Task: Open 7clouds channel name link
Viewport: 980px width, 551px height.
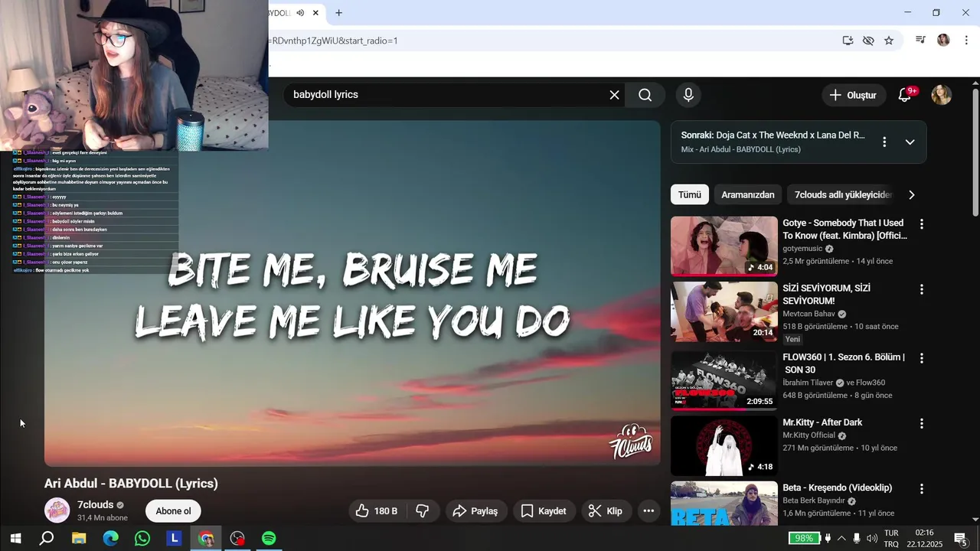Action: coord(95,505)
